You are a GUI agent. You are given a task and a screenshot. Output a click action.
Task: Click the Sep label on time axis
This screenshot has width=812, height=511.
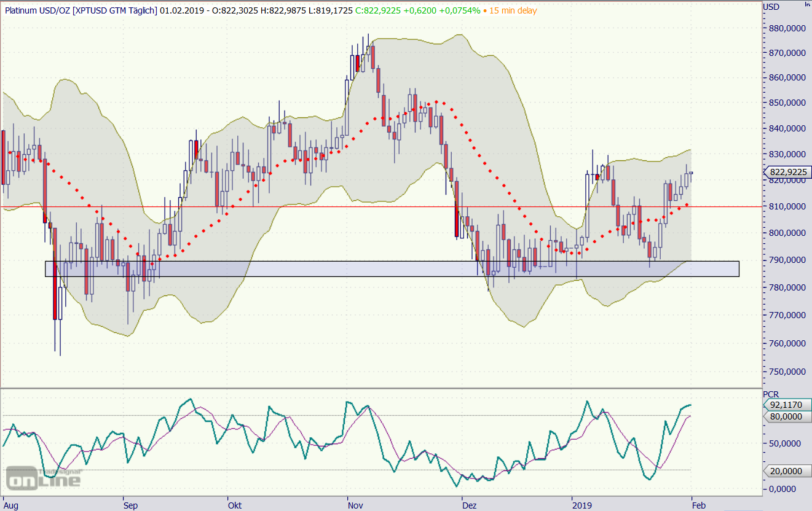point(130,505)
